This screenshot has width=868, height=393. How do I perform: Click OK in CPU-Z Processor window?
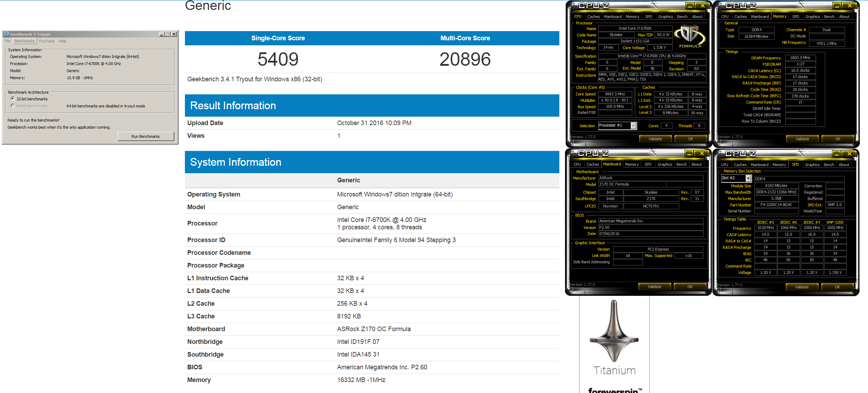pos(691,139)
